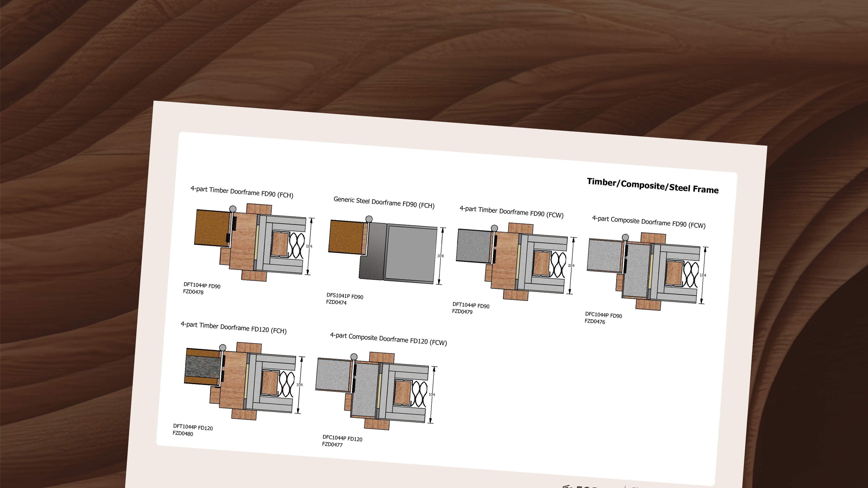Click the 104 dimension on steel doorframe drawing
The width and height of the screenshot is (868, 488).
click(x=440, y=256)
